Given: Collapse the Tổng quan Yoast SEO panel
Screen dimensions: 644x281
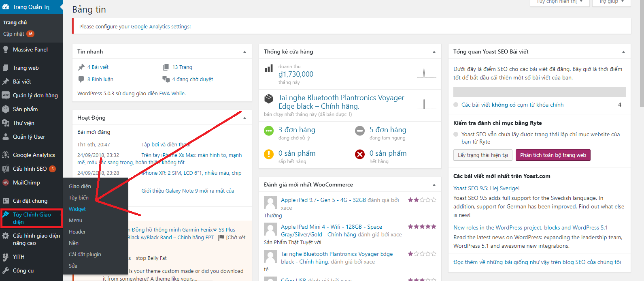Looking at the screenshot, I should tap(623, 52).
